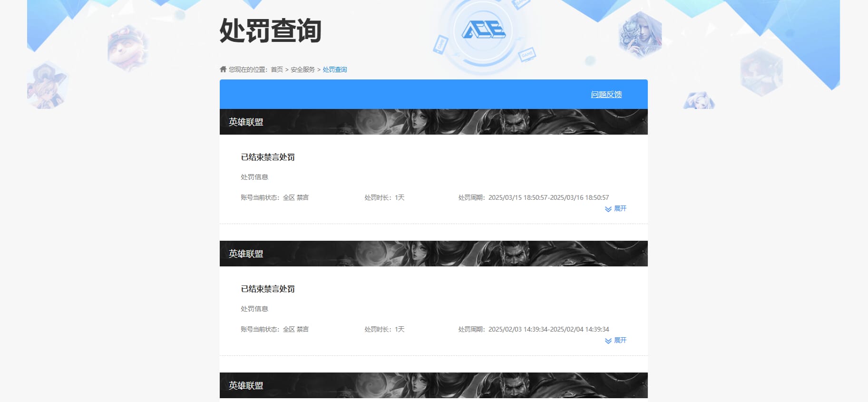The image size is (868, 402).
Task: Select first record's 已结束禁言处罚 heading
Action: click(x=268, y=157)
